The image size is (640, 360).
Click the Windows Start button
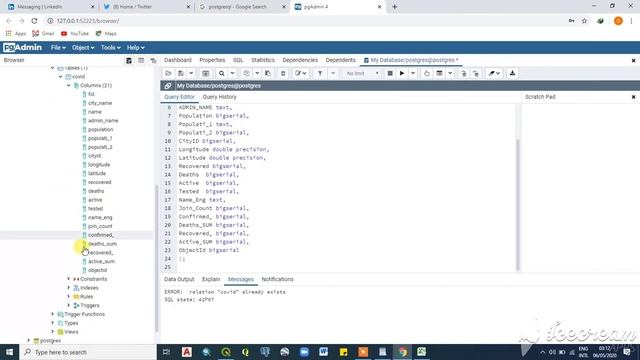[9, 352]
